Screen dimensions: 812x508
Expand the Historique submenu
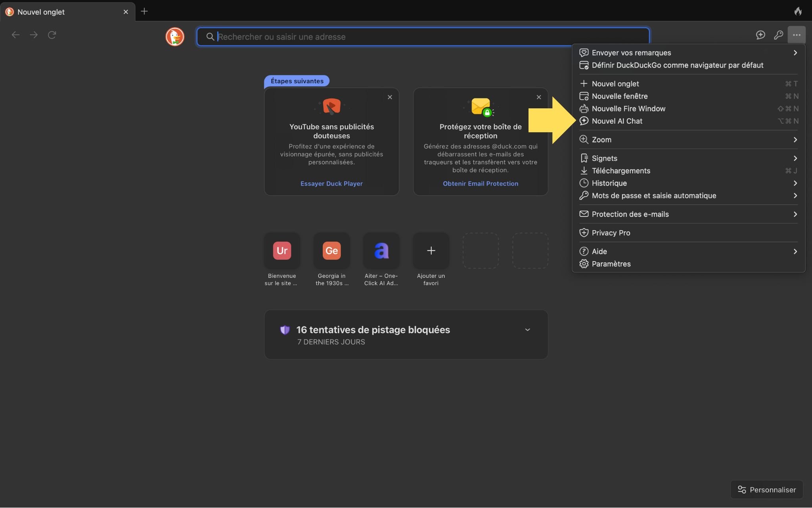688,183
